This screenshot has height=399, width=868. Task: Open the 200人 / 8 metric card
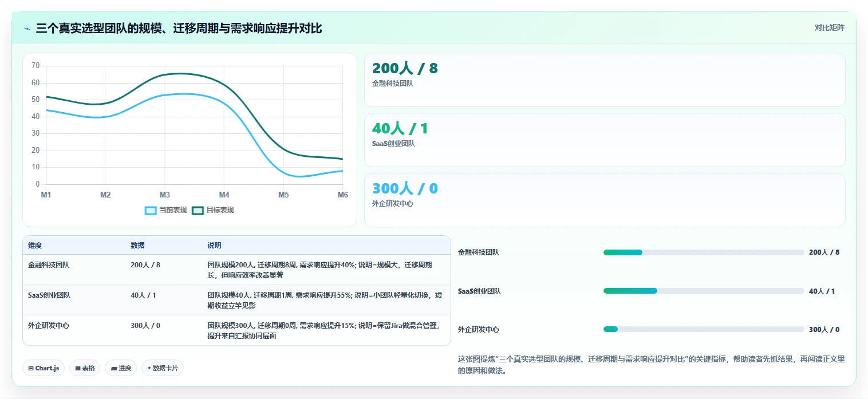(605, 80)
